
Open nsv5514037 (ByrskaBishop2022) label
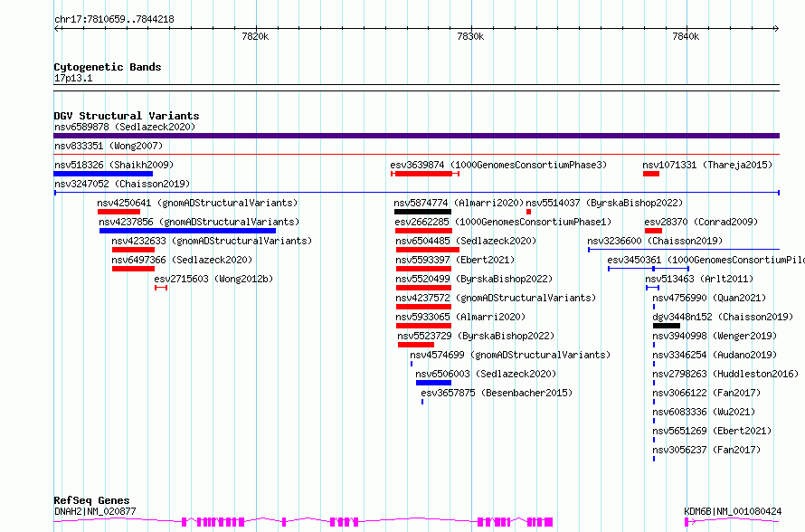point(604,203)
